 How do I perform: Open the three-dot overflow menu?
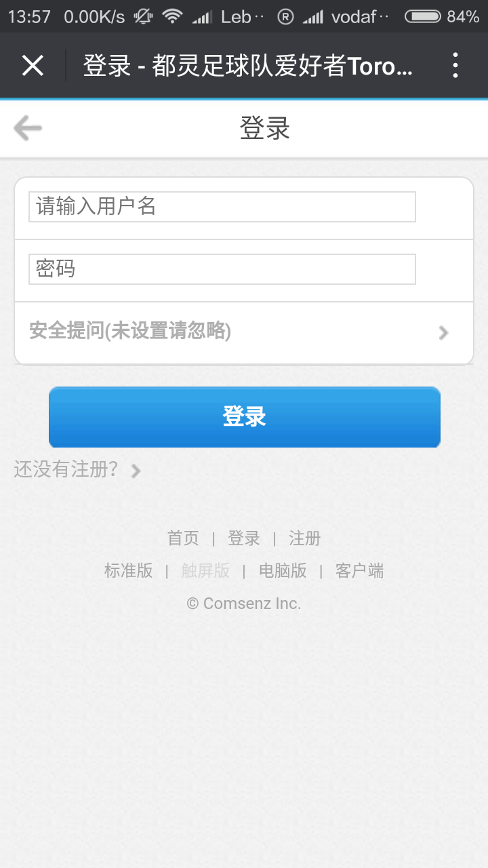pos(455,66)
